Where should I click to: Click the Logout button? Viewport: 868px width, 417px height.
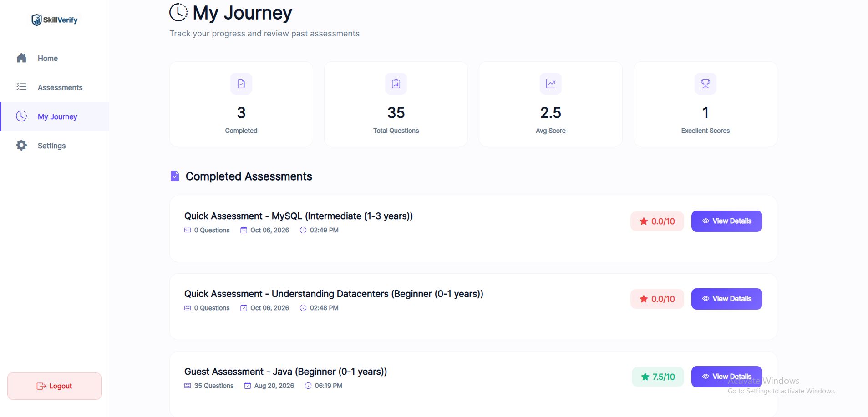(x=54, y=386)
